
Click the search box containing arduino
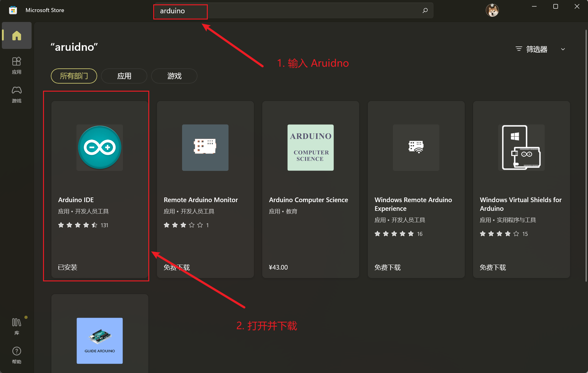point(293,11)
